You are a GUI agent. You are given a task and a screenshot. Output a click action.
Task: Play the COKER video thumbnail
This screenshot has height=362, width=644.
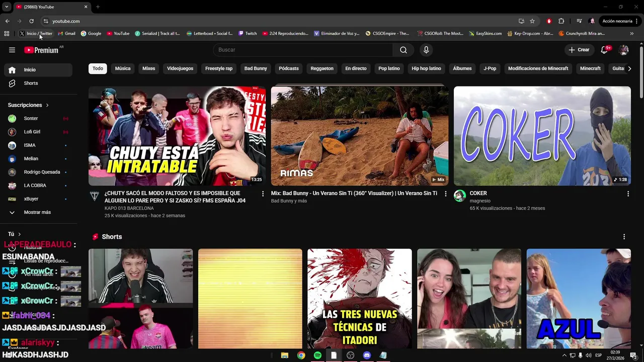[542, 136]
